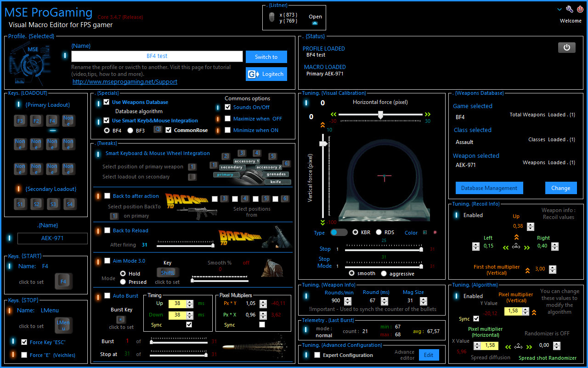Click the Logitech button
The width and height of the screenshot is (588, 368).
pyautogui.click(x=266, y=74)
